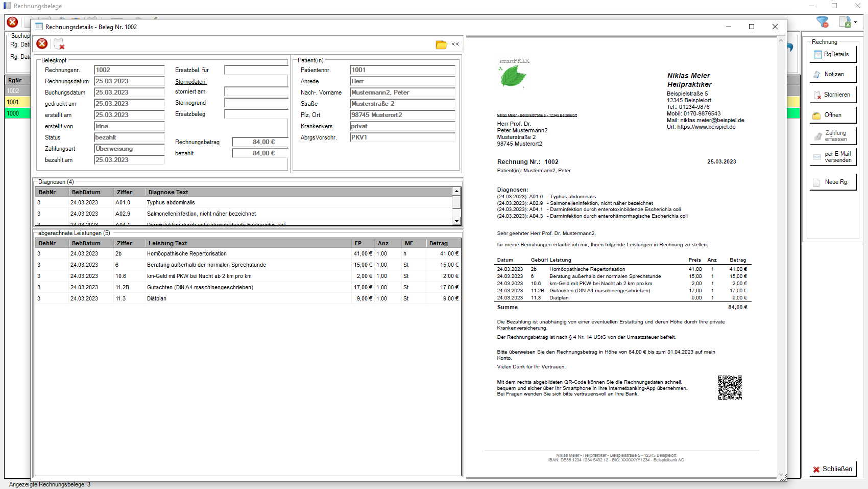868x489 pixels.
Task: Click the Neue Rg. button
Action: click(832, 182)
